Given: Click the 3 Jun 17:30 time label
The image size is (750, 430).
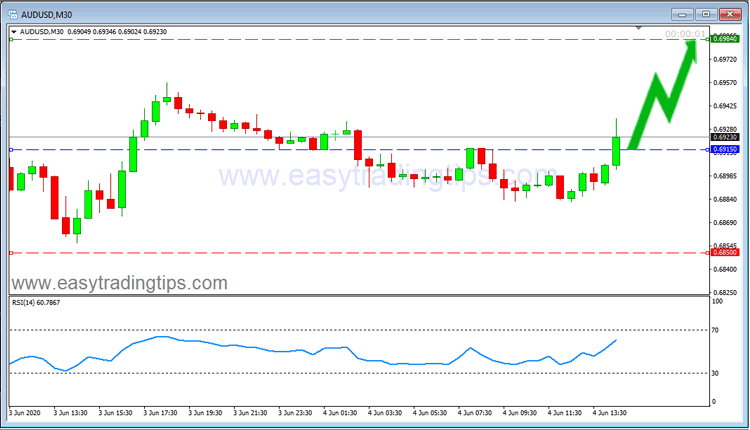Looking at the screenshot, I should tap(160, 411).
